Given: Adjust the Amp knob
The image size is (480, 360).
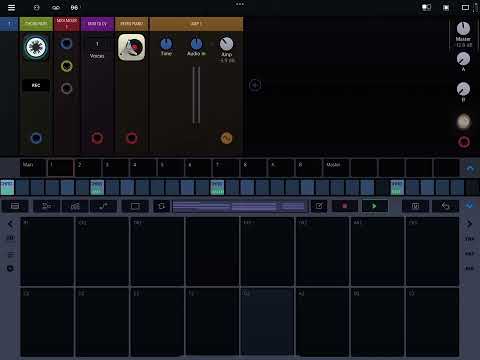Looking at the screenshot, I should coord(226,44).
